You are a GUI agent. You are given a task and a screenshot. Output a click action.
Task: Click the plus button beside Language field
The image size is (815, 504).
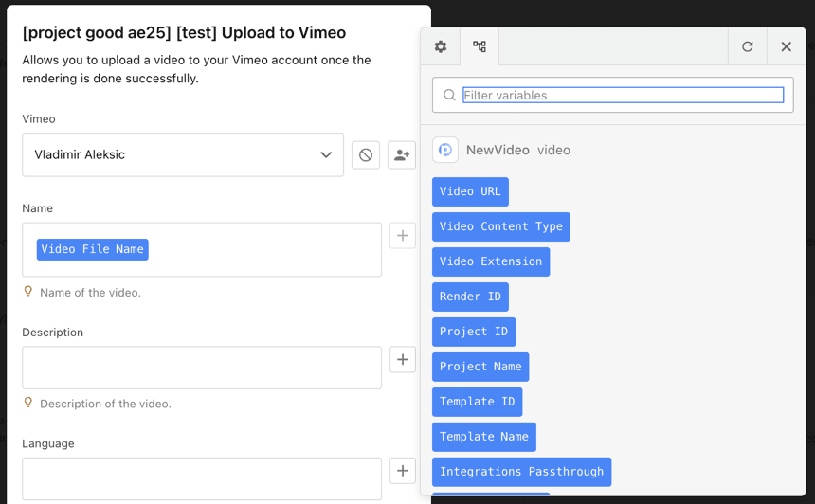pyautogui.click(x=403, y=471)
